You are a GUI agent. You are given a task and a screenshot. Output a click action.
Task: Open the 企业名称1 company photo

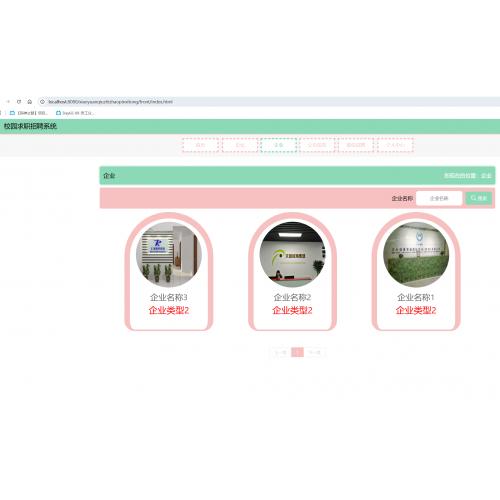tap(416, 255)
